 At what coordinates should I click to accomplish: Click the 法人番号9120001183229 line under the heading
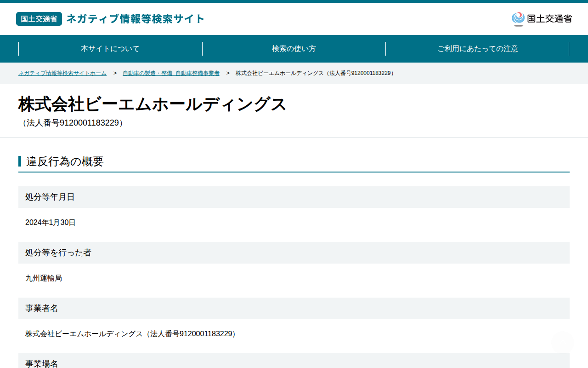point(72,123)
